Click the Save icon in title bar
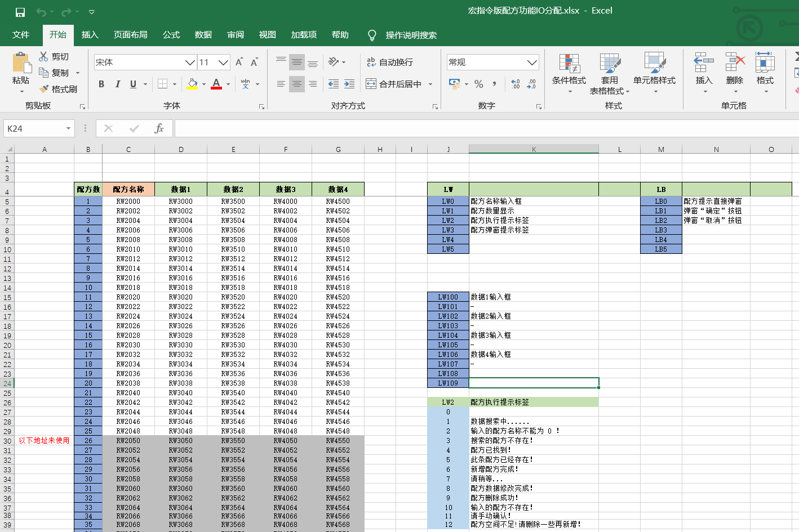The height and width of the screenshot is (532, 799). click(x=20, y=12)
